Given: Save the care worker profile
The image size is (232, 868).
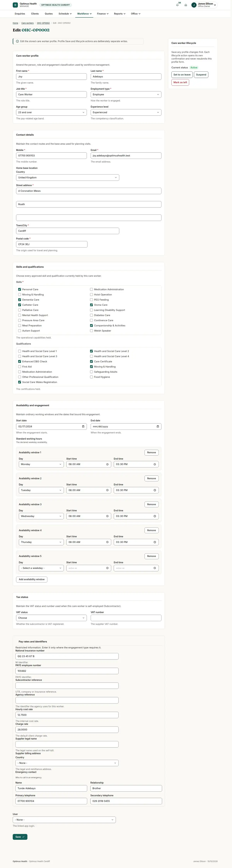Looking at the screenshot, I should [20, 837].
